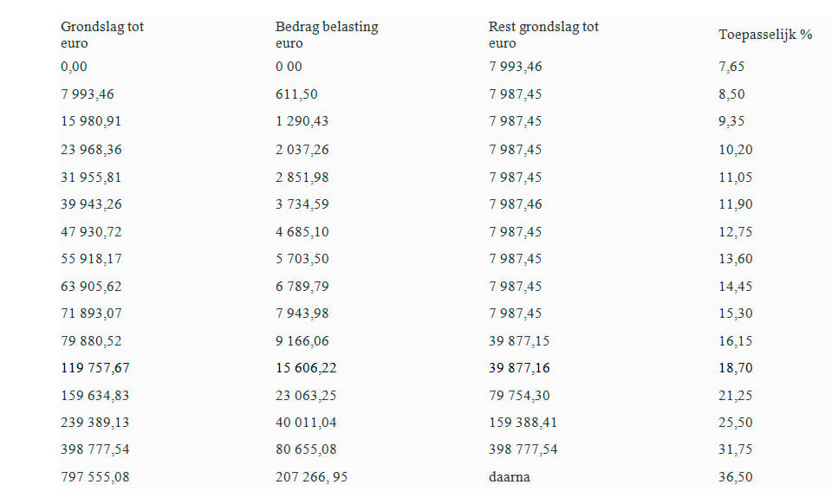Click the 9,35 percentage cell
This screenshot has height=504, width=832.
click(x=731, y=121)
